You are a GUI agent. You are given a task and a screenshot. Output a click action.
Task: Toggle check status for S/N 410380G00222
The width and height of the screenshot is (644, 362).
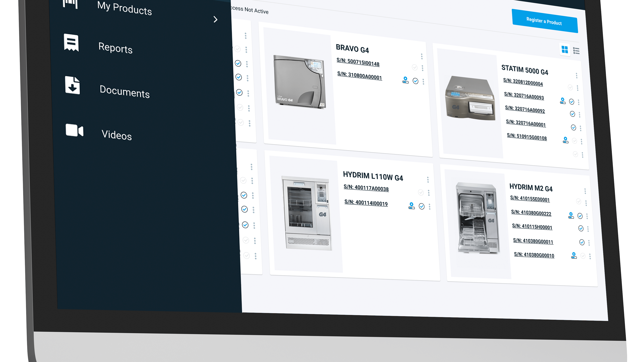(x=580, y=216)
